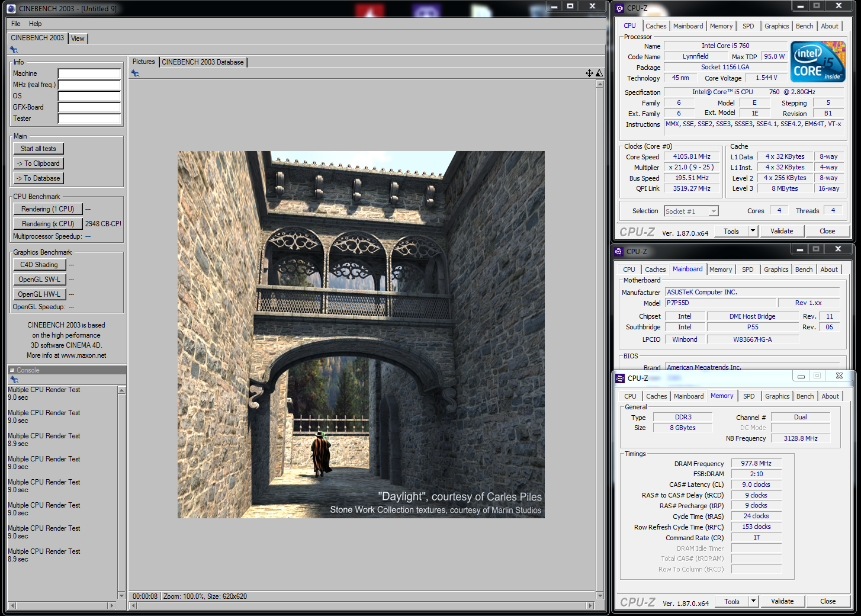Click the picture view vertical scrollbar up arrow

pyautogui.click(x=600, y=84)
